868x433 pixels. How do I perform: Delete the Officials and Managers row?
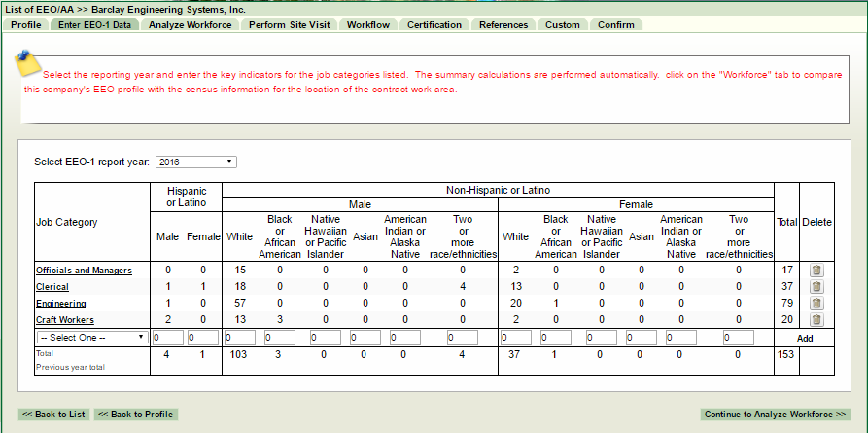click(x=816, y=271)
